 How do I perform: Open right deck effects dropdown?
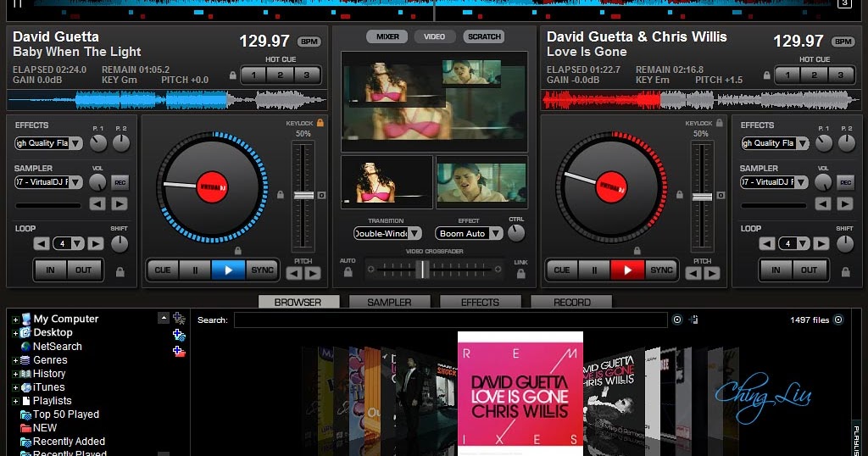pos(802,143)
